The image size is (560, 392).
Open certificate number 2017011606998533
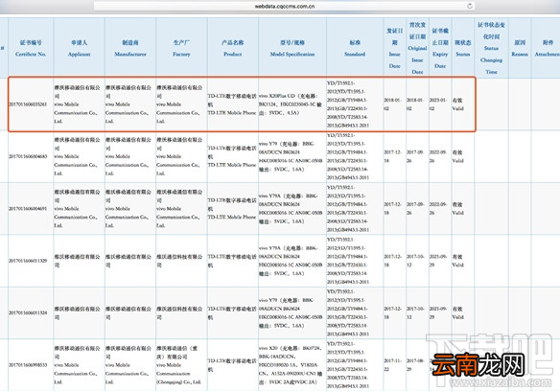coord(28,365)
